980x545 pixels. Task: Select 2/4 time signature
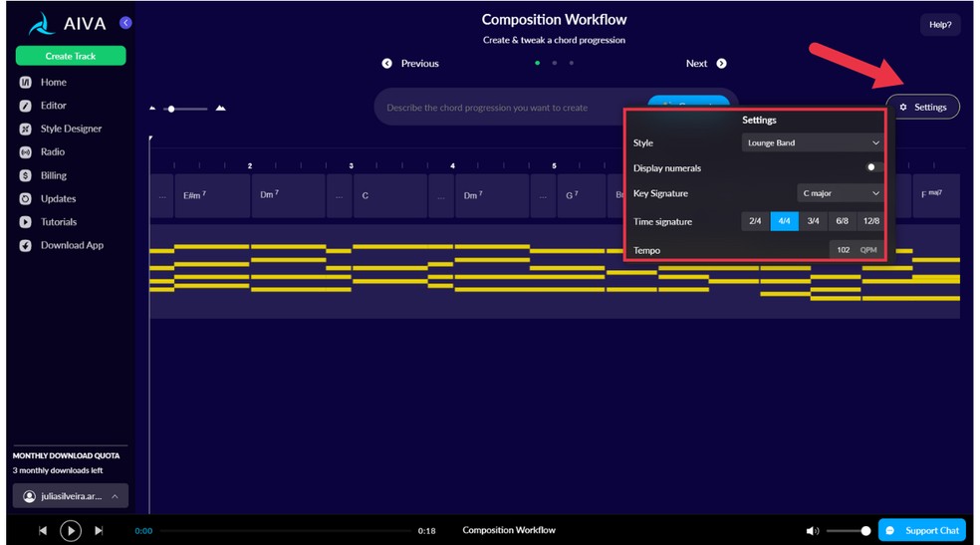tap(755, 221)
